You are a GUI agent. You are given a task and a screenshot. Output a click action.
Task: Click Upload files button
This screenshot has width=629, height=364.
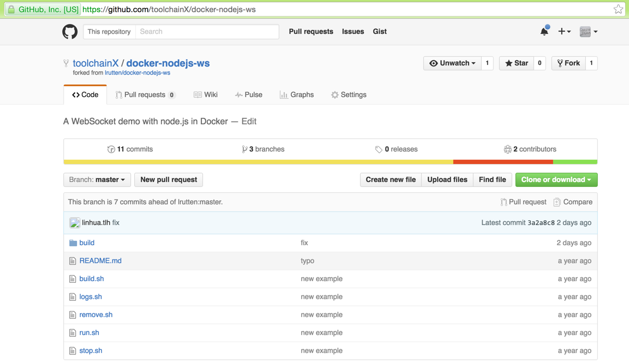447,180
